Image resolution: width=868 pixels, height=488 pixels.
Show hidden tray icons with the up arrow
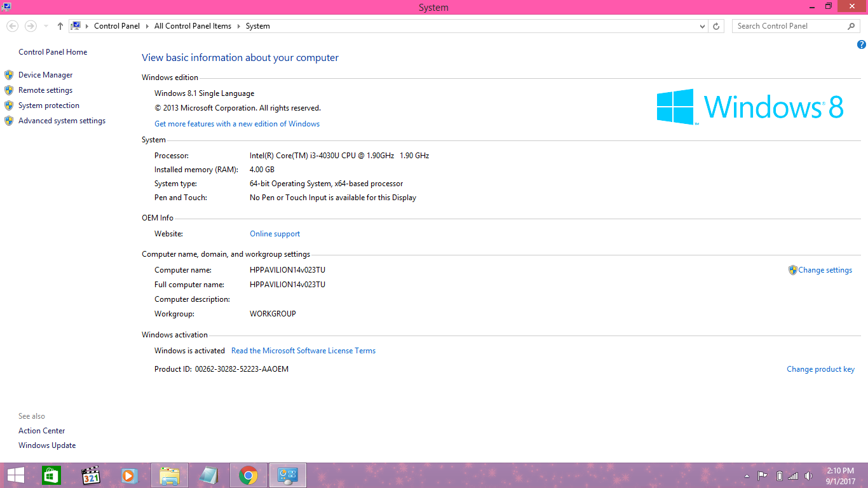[747, 476]
